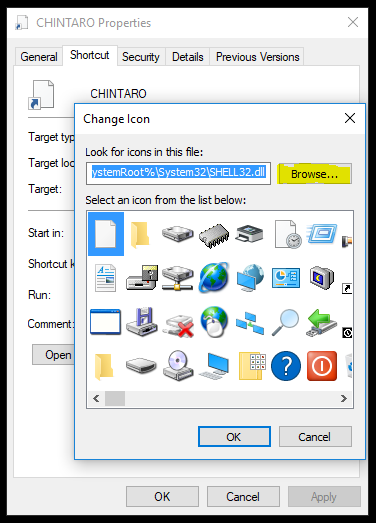Screen dimensions: 376x523
Task: Click the icon list left scroll arrow
Action: coord(96,398)
